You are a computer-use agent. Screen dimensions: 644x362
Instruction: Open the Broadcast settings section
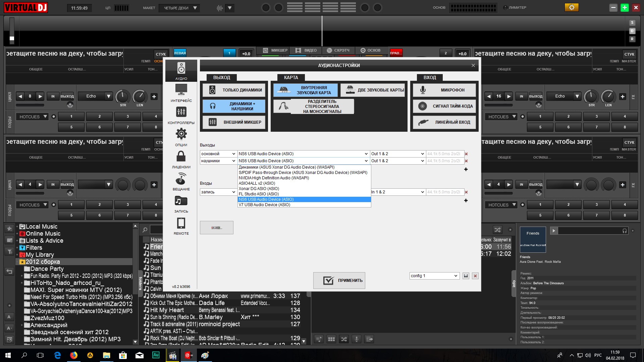181,181
